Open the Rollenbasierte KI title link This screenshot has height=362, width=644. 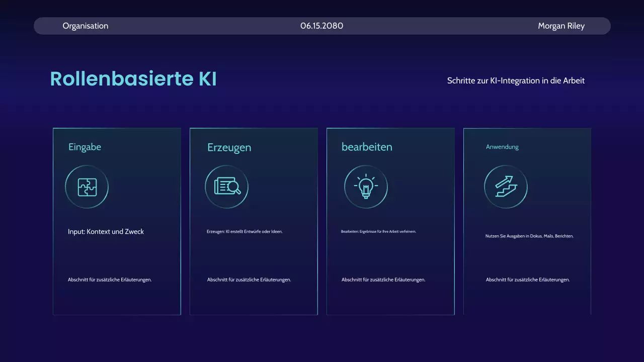pyautogui.click(x=133, y=78)
